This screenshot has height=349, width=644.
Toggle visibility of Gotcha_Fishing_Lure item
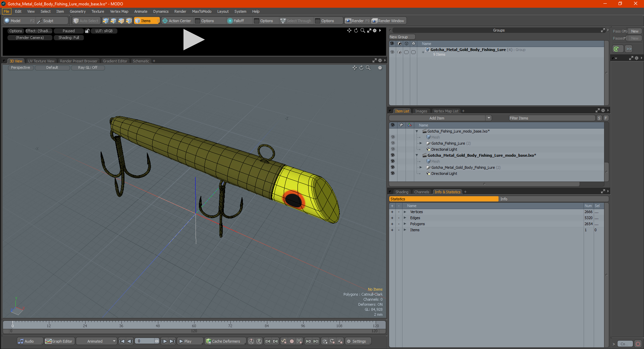click(x=392, y=143)
